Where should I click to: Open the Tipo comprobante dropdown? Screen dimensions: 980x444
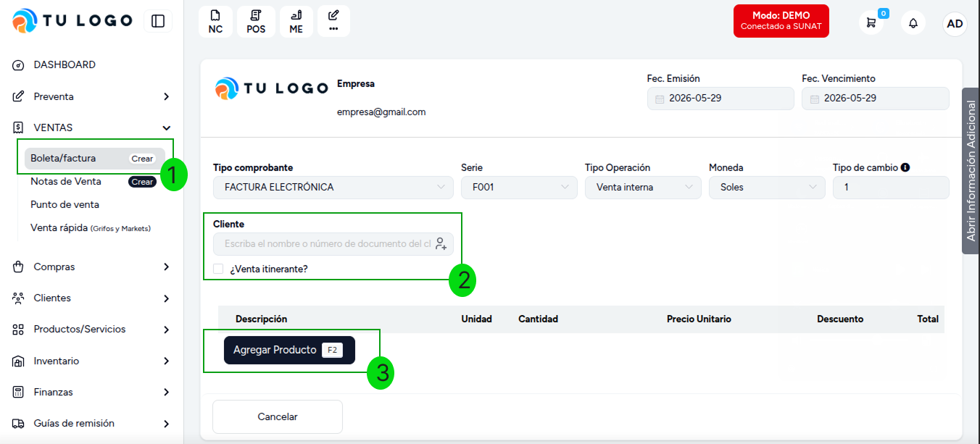333,187
